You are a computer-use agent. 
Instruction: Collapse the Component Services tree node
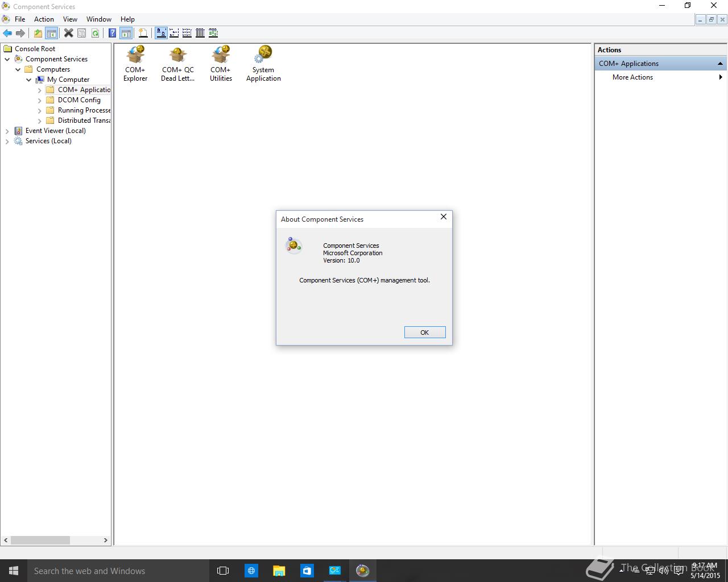pyautogui.click(x=7, y=59)
